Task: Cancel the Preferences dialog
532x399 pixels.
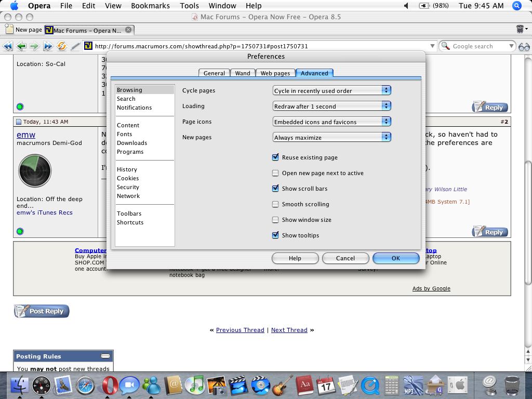Action: [x=345, y=258]
